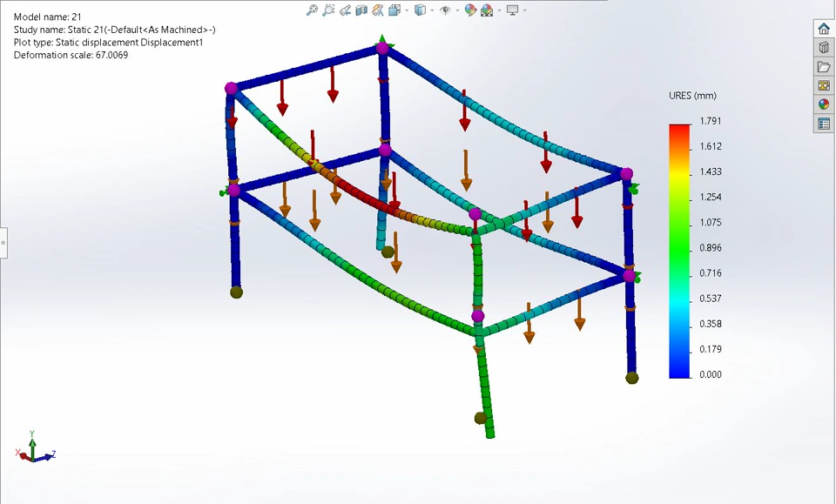Expand the Hide/Show Items dropdown arrow

point(457,10)
